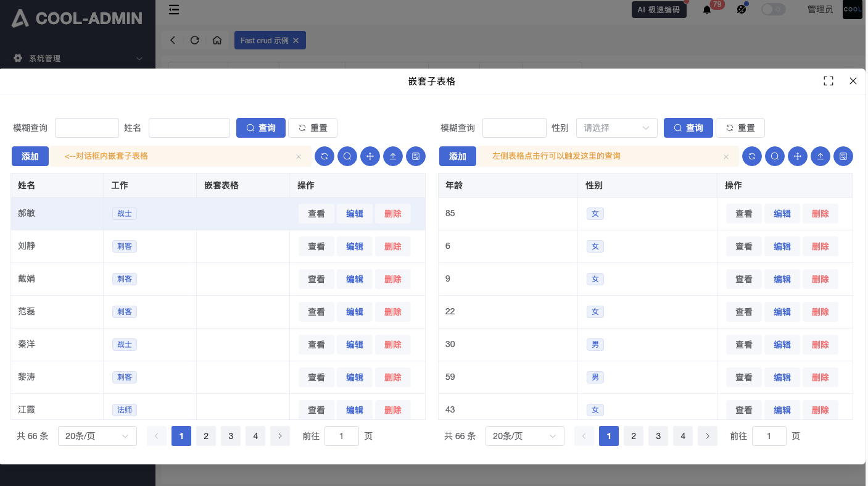Expand the 20条/页 selector under the left table

tap(97, 436)
